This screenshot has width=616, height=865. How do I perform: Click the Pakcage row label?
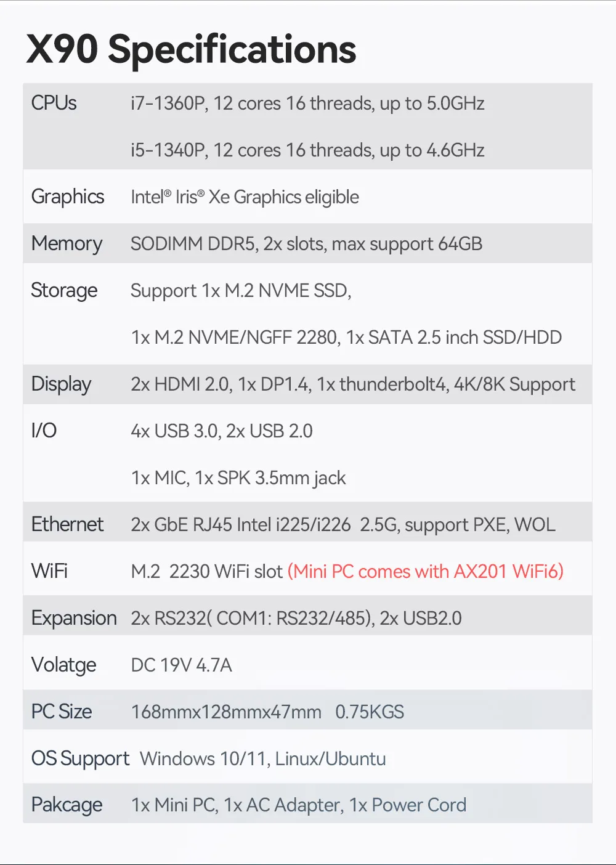coord(67,805)
